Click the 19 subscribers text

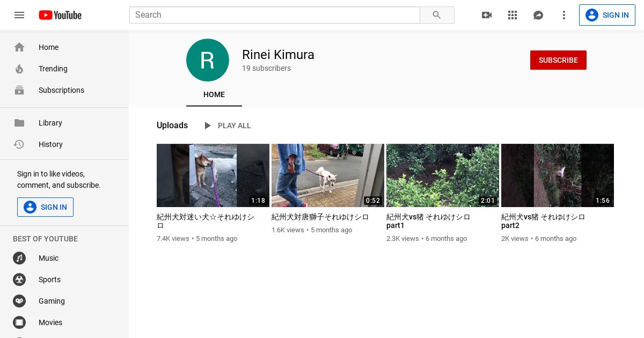click(266, 69)
